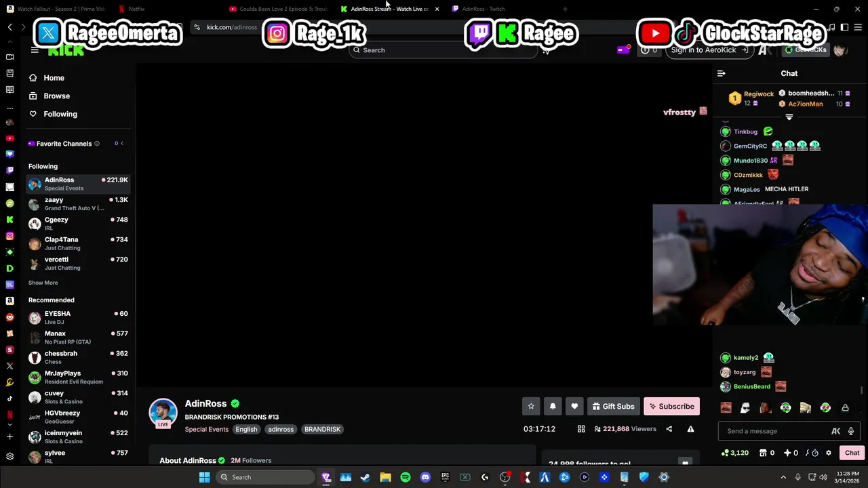Click the channel points balance 3,120

(735, 453)
